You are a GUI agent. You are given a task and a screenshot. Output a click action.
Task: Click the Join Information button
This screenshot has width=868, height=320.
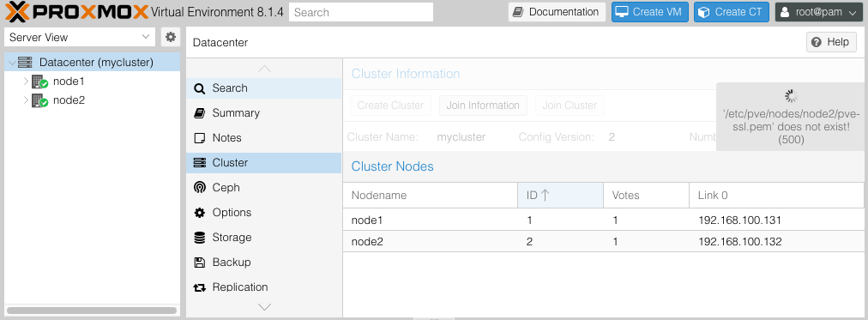(x=483, y=106)
